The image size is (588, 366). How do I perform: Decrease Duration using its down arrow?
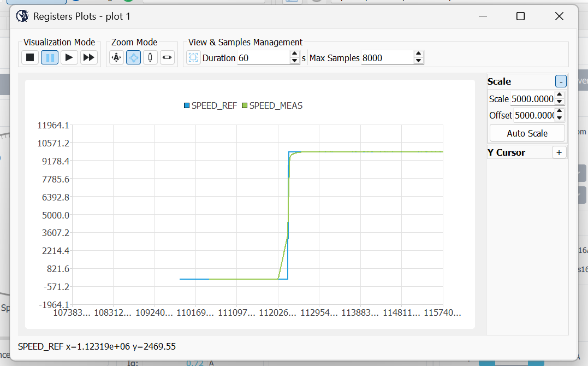pos(294,60)
